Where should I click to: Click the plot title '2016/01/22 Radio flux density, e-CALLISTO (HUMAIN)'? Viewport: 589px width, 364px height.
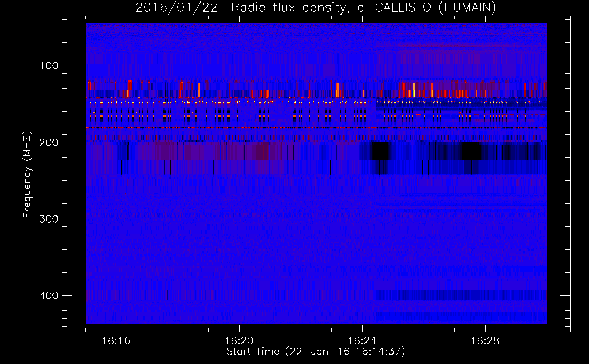pyautogui.click(x=316, y=7)
